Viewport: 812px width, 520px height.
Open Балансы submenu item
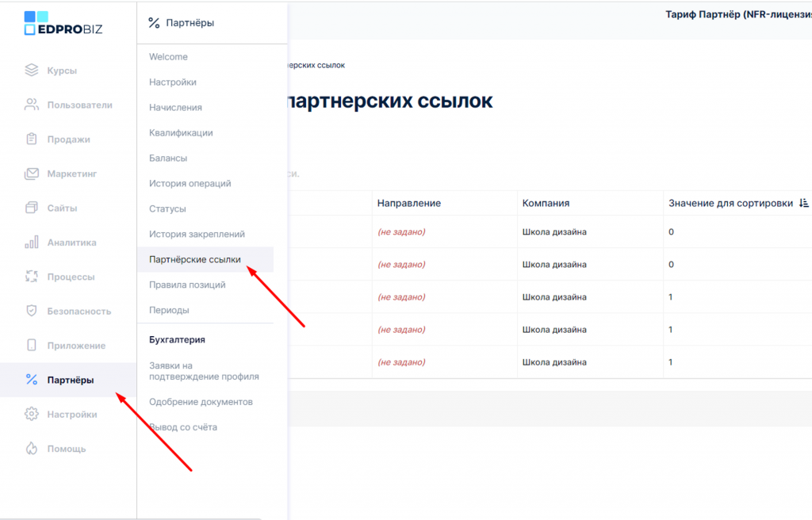point(168,159)
